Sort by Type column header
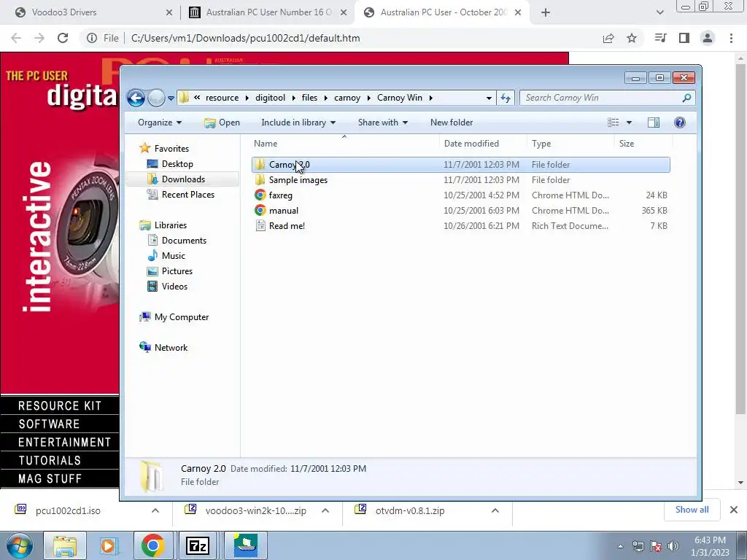747x560 pixels. pos(570,144)
